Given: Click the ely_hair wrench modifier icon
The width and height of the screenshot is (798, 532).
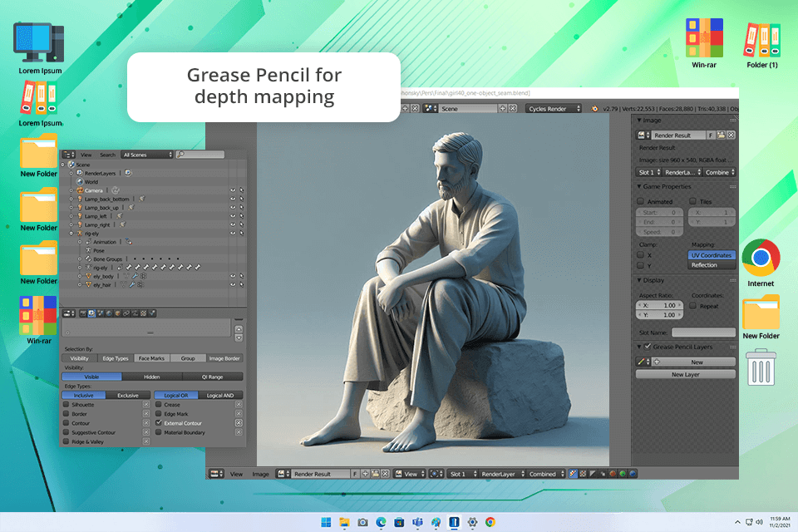Looking at the screenshot, I should [x=132, y=285].
